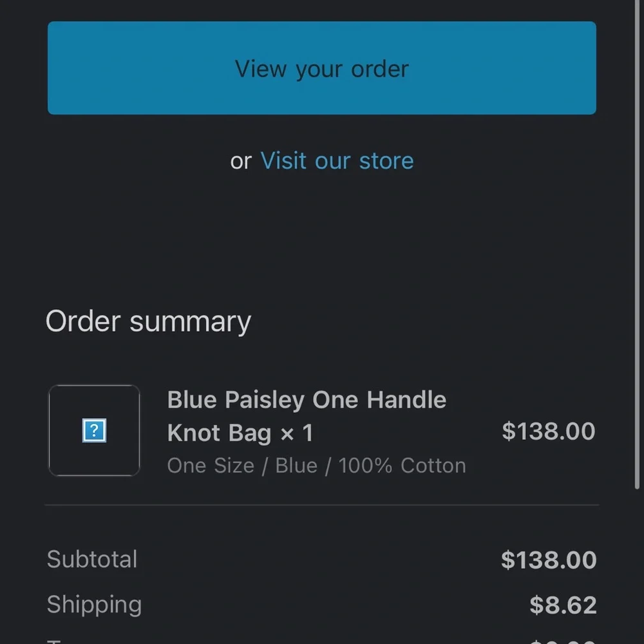This screenshot has width=644, height=644.
Task: Open the Visit our store link
Action: 337,161
